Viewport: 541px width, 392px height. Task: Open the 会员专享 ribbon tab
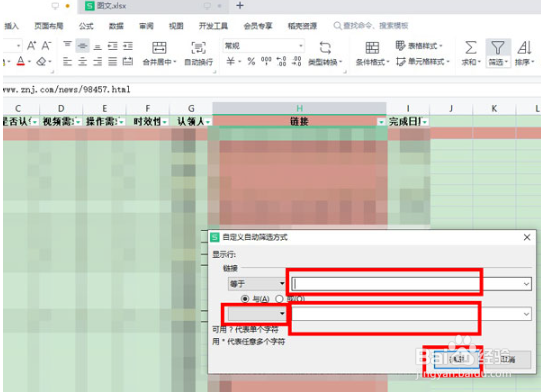[x=258, y=26]
